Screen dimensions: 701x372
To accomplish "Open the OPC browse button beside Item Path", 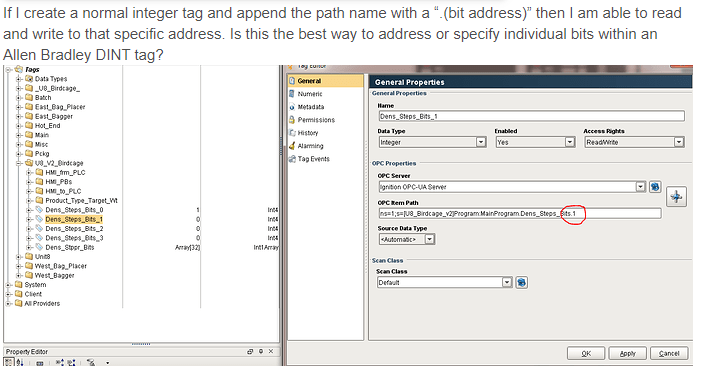I will pyautogui.click(x=676, y=197).
